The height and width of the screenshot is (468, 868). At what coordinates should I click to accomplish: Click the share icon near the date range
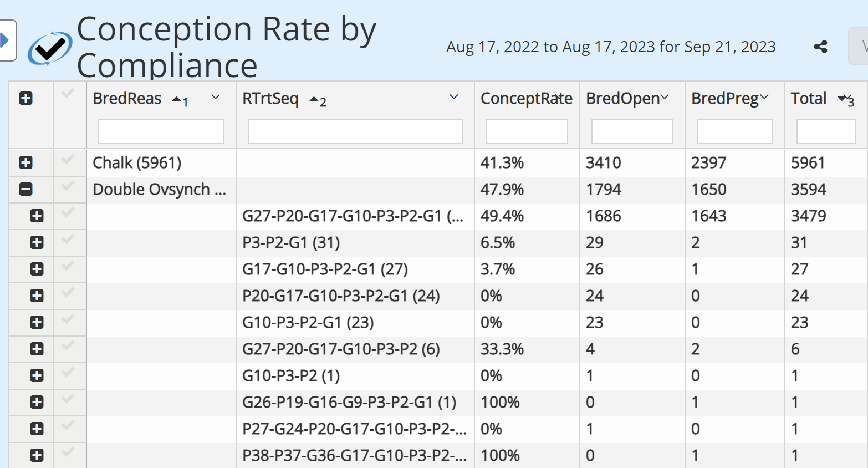820,47
